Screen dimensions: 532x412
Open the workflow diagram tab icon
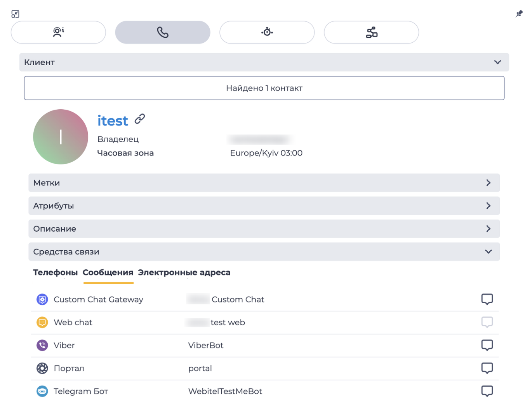click(372, 32)
